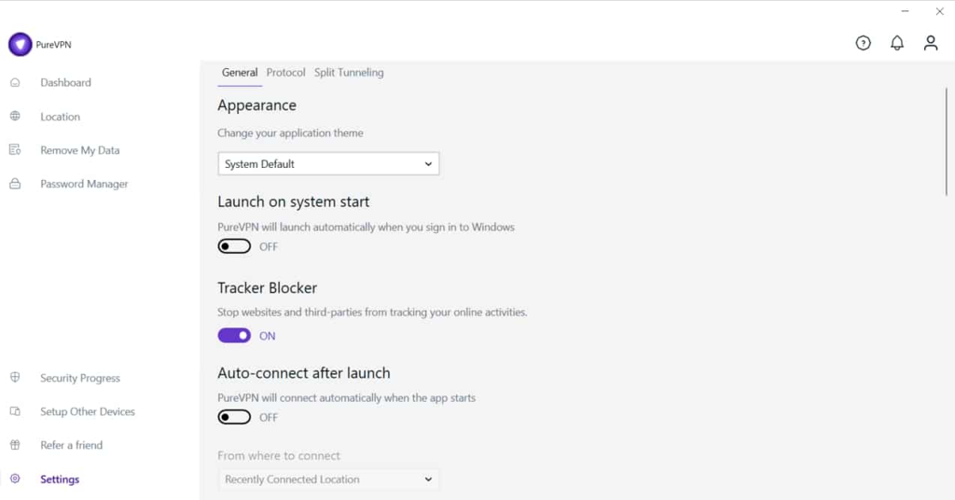Click the Dashboard home icon

coord(15,82)
